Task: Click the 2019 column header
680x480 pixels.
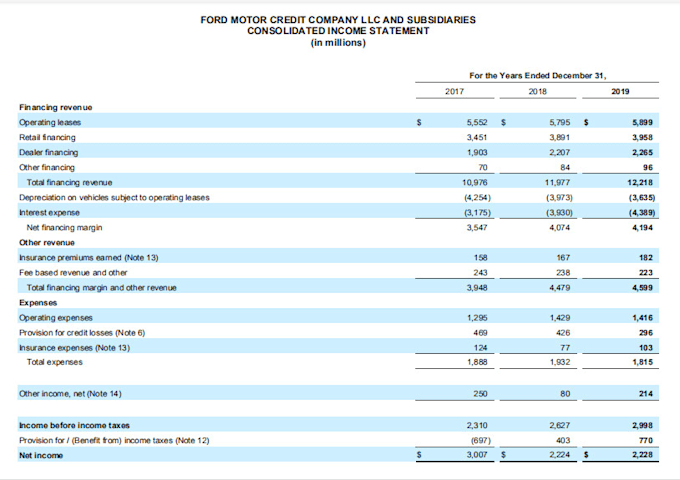Action: coord(620,91)
